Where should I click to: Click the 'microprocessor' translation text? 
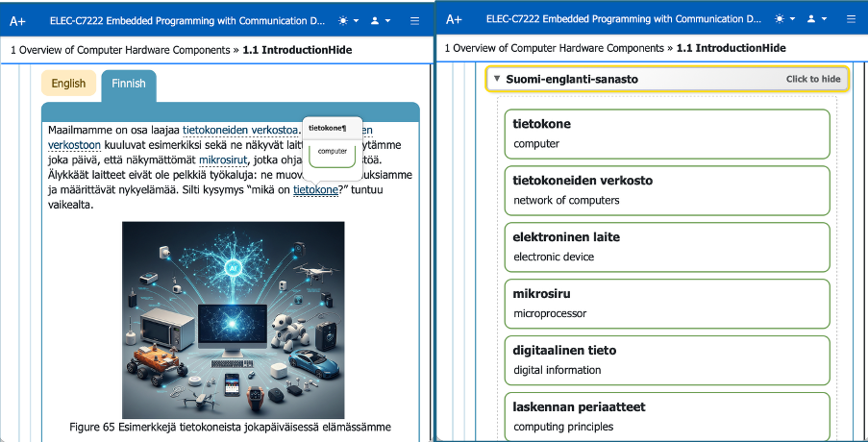click(x=550, y=313)
